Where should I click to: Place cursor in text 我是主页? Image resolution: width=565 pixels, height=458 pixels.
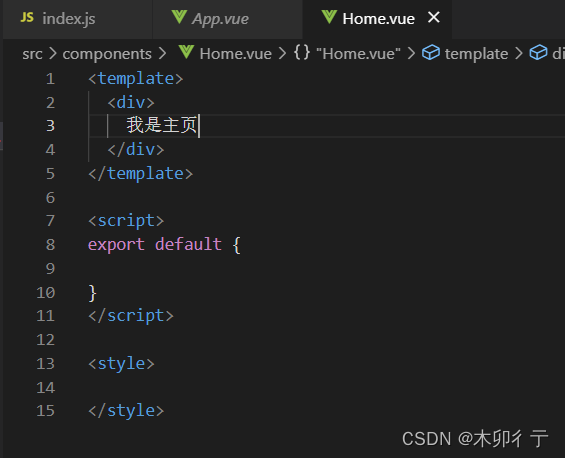click(162, 125)
